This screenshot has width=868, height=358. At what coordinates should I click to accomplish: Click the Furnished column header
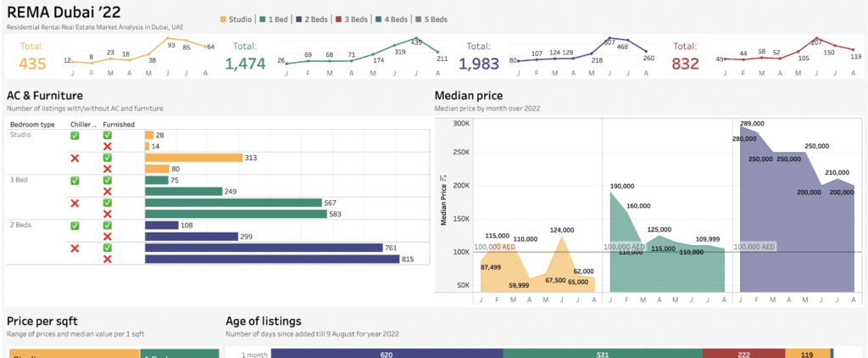click(118, 124)
